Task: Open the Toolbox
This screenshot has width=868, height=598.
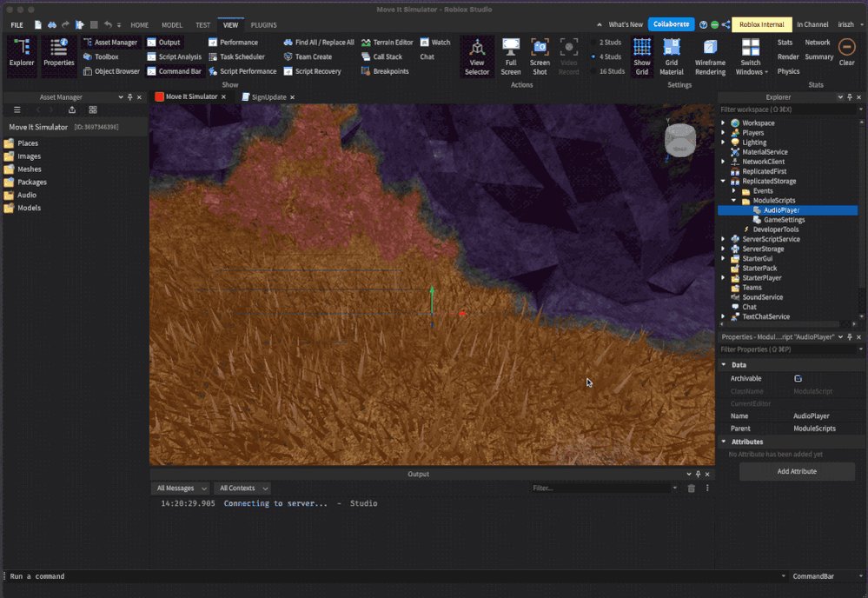Action: [x=101, y=56]
